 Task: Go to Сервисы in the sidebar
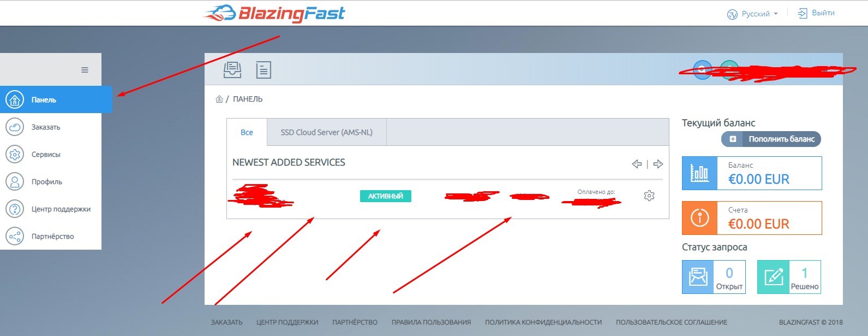pyautogui.click(x=46, y=155)
